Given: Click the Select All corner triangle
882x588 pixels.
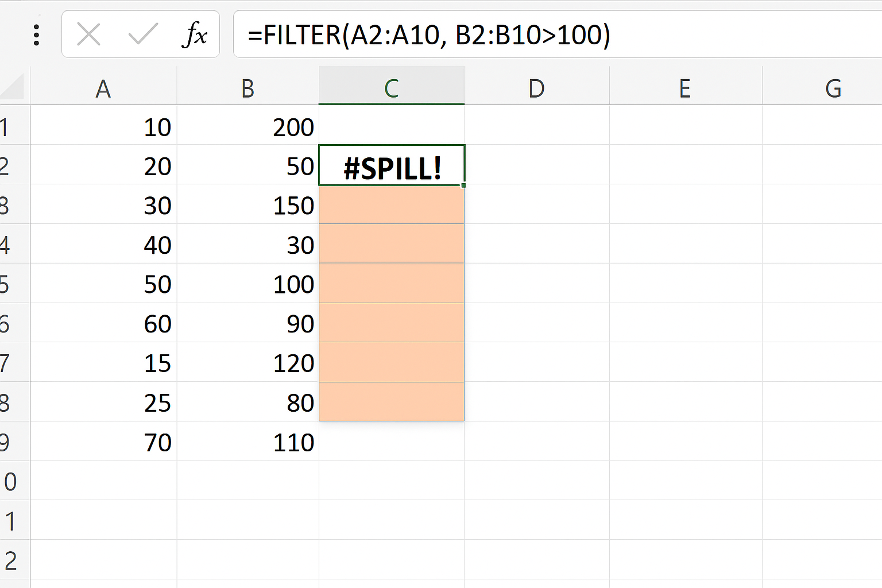Looking at the screenshot, I should click(x=13, y=86).
